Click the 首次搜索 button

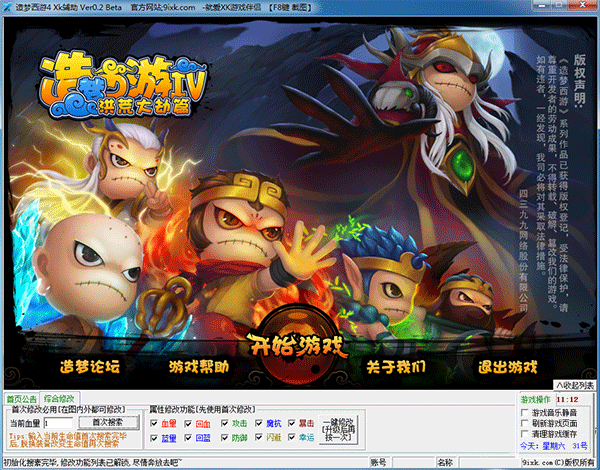pyautogui.click(x=109, y=422)
